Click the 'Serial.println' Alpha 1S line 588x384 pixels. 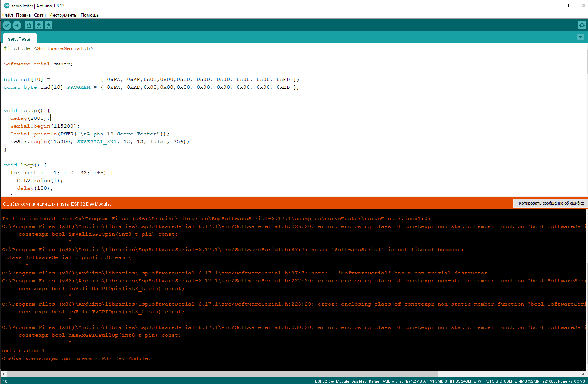coord(90,134)
